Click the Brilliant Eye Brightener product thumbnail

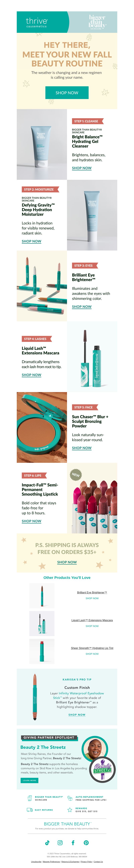click(42, 595)
